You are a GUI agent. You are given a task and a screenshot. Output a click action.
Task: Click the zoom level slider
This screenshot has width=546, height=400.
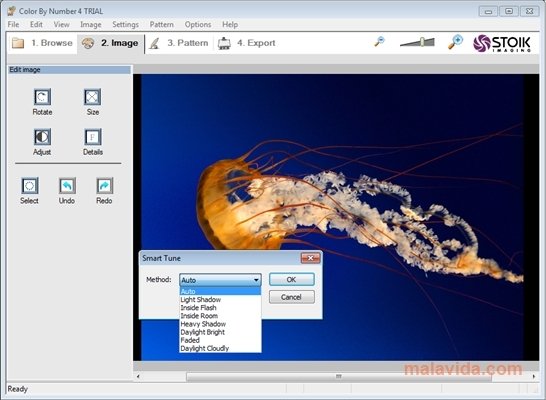coord(417,42)
